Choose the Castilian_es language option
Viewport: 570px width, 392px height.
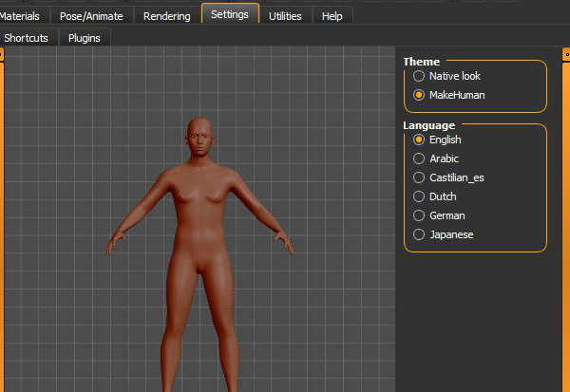click(419, 177)
